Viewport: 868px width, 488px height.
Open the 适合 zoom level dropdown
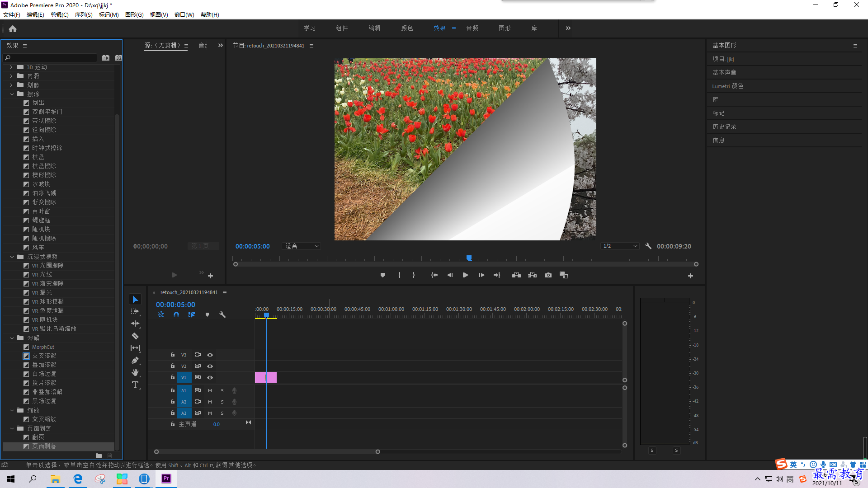coord(301,246)
